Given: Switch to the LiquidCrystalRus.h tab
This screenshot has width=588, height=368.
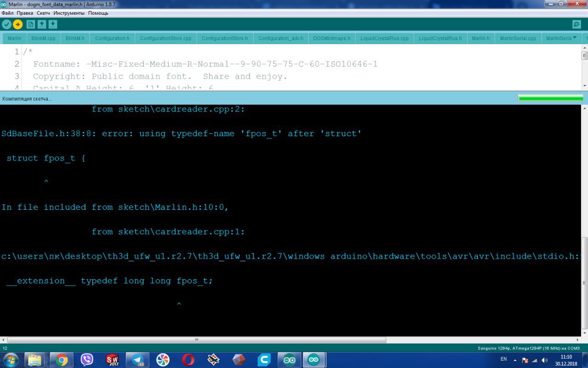Looking at the screenshot, I should click(x=440, y=38).
